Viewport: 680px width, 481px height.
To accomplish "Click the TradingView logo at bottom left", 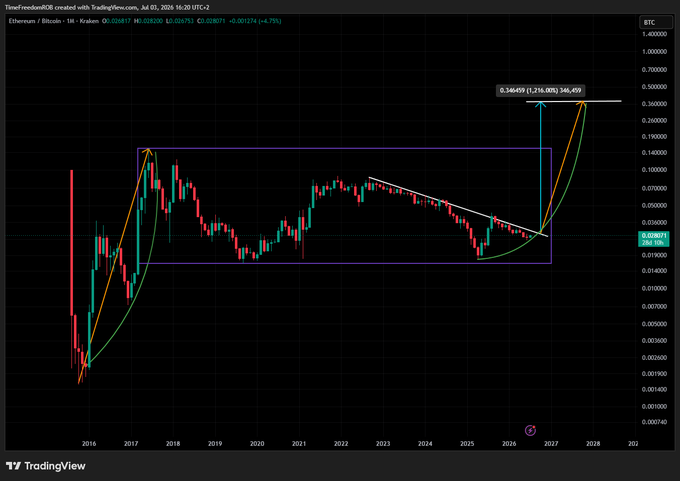I will tap(46, 466).
